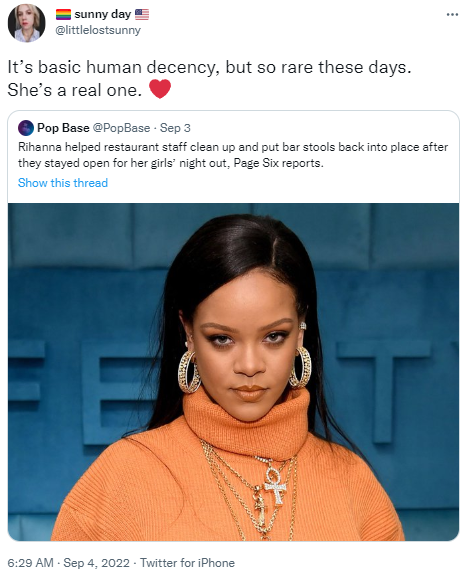Open the quoted tweet text about Rihanna
The width and height of the screenshot is (466, 573).
point(233,155)
